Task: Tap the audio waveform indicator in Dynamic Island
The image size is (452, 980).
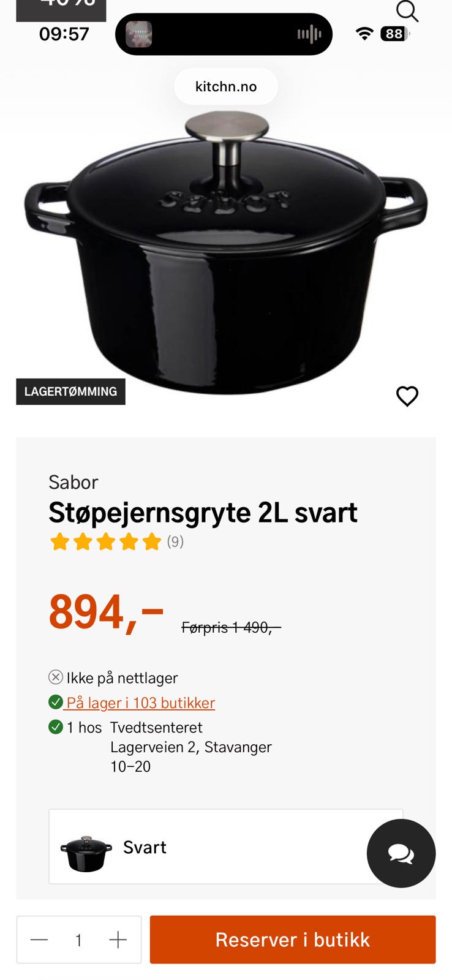Action: (x=309, y=34)
